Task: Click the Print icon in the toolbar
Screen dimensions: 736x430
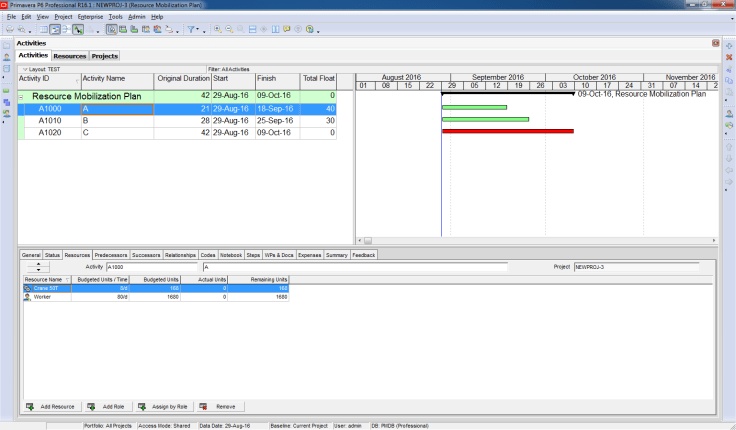Action: (x=9, y=29)
